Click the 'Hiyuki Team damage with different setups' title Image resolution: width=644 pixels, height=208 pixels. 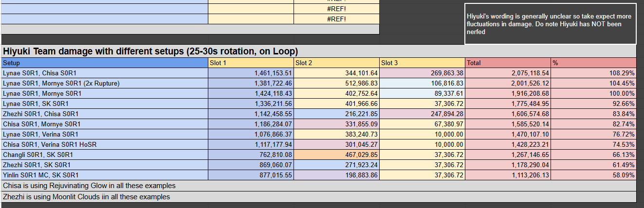tap(150, 52)
